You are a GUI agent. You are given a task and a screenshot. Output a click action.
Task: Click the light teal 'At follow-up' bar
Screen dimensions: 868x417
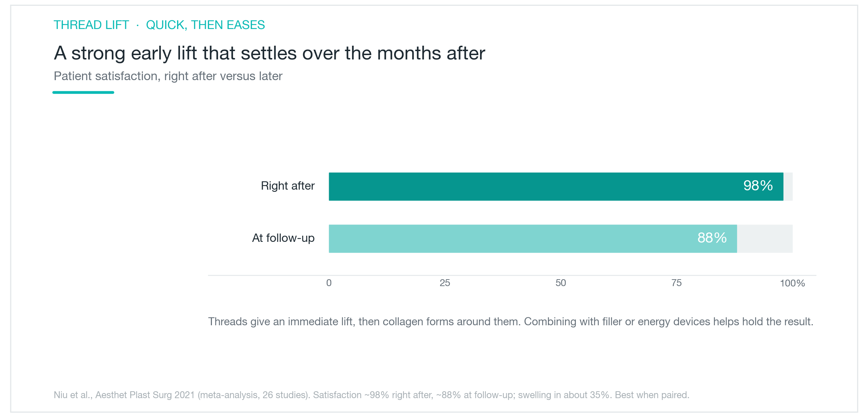coord(533,239)
